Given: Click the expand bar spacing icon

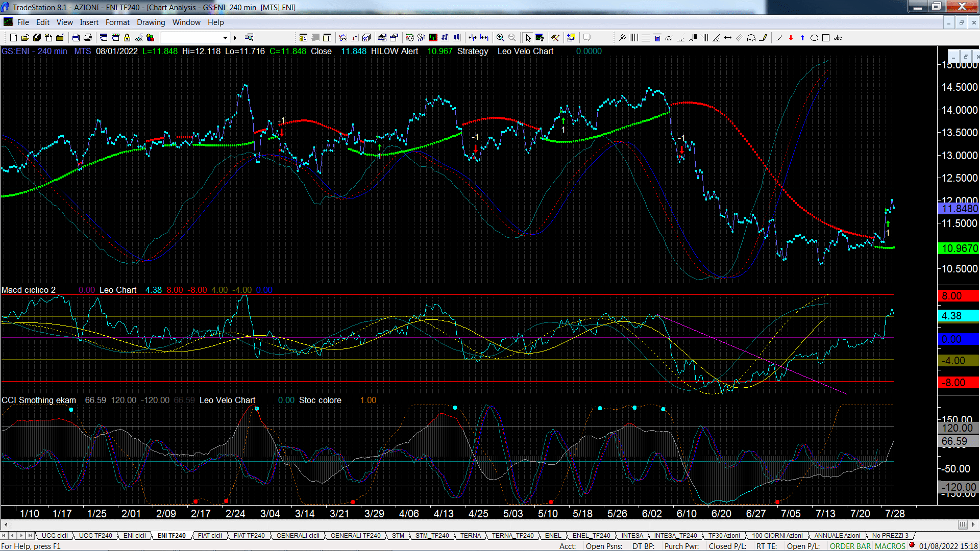Looking at the screenshot, I should click(x=484, y=38).
